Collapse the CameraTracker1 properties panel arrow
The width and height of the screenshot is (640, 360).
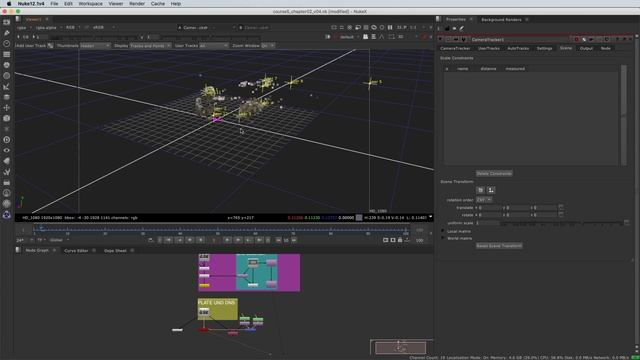440,40
